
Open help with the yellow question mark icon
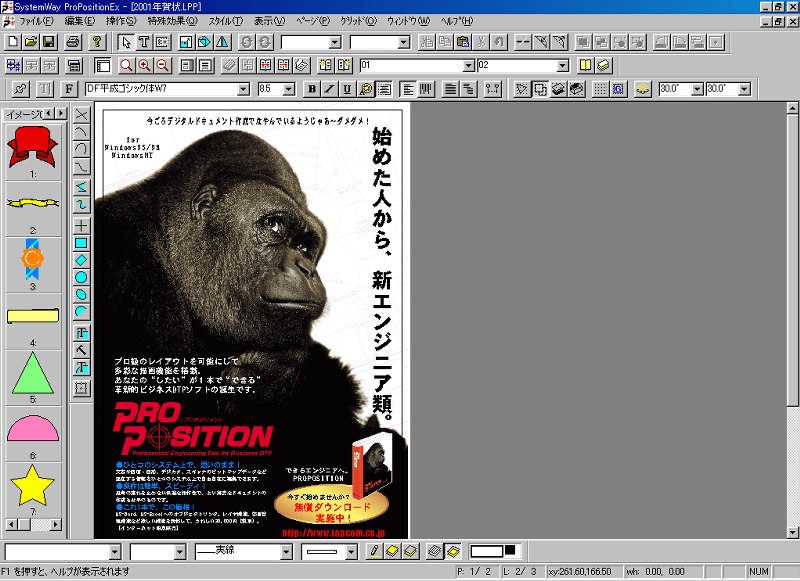(x=97, y=42)
